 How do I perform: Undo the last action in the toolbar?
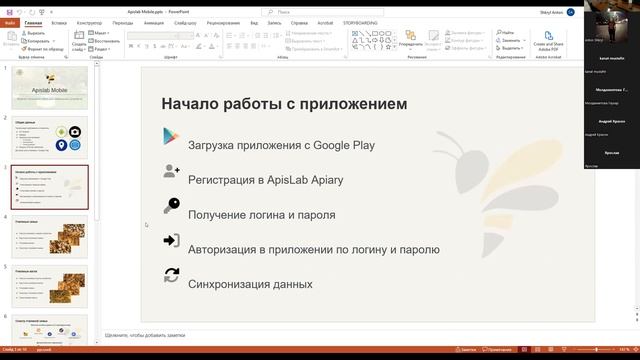click(x=19, y=12)
